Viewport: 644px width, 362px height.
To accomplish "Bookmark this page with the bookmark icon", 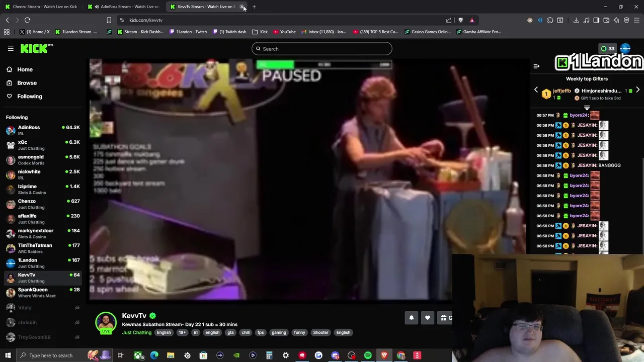I will coord(109,20).
